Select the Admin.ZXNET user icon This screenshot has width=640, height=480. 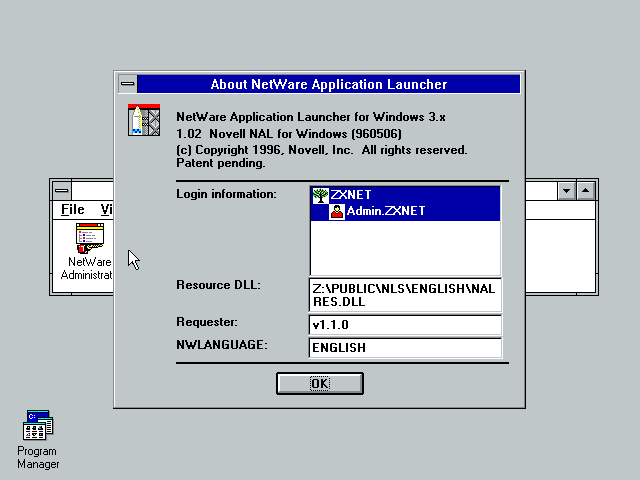(x=337, y=211)
